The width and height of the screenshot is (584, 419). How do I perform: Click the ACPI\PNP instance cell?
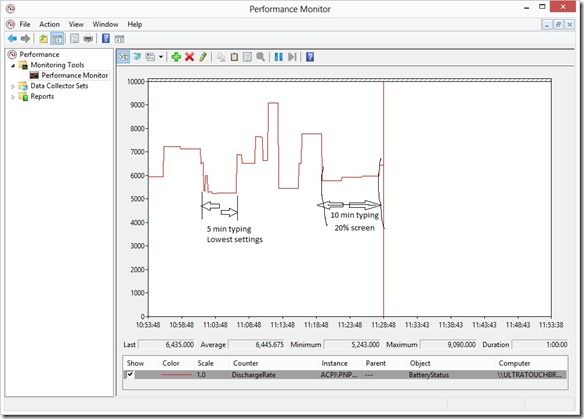coord(339,375)
